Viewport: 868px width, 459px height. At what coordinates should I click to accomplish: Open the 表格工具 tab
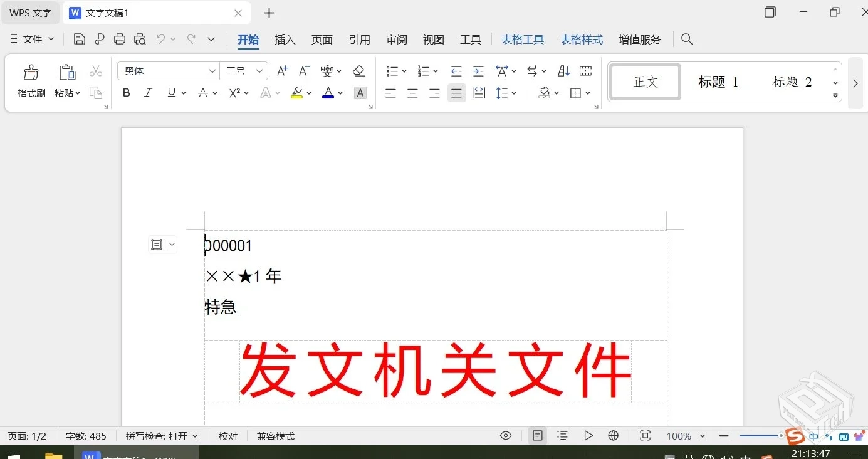(x=522, y=39)
